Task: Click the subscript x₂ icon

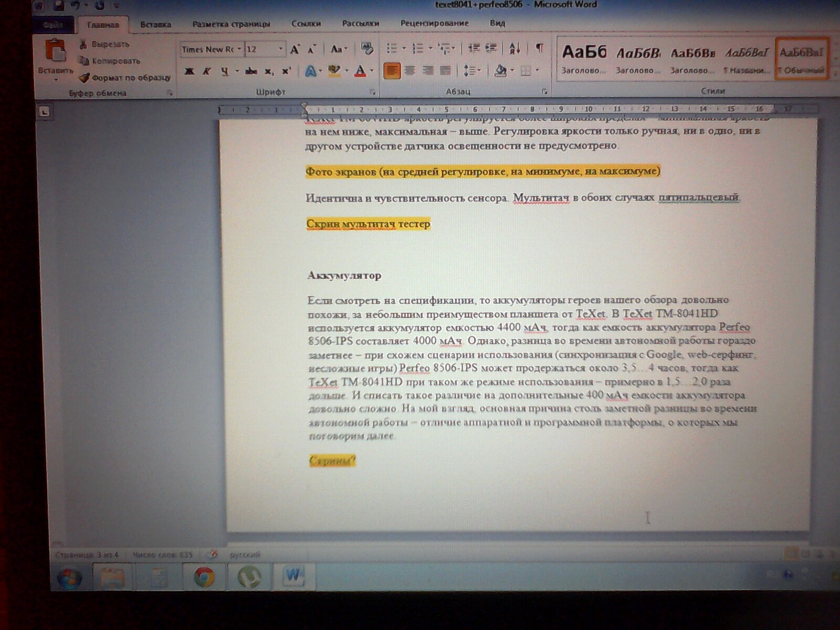Action: click(x=269, y=71)
